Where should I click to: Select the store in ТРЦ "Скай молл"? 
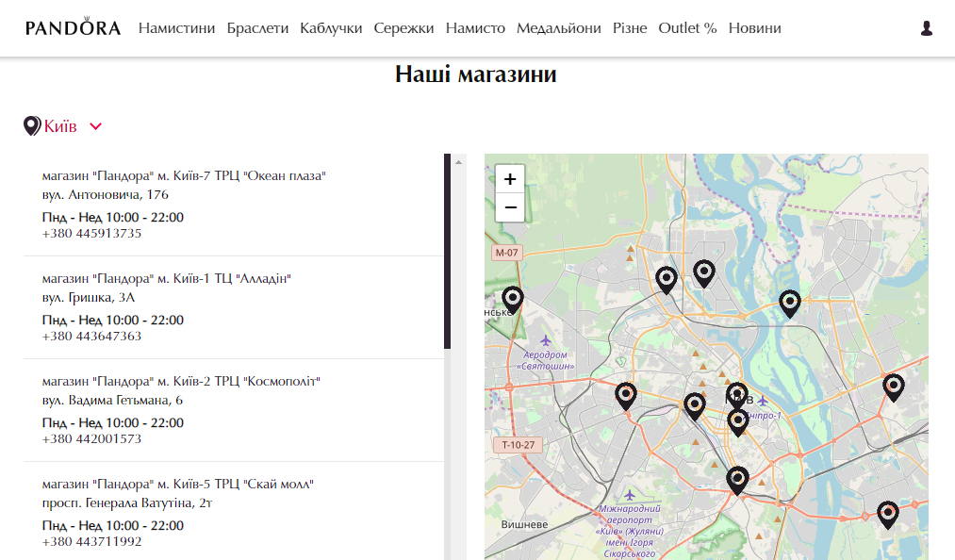178,485
